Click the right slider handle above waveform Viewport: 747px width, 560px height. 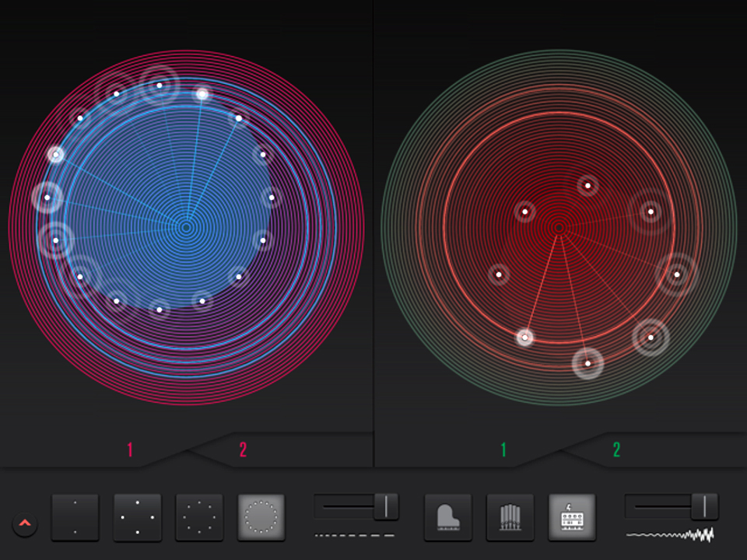704,506
